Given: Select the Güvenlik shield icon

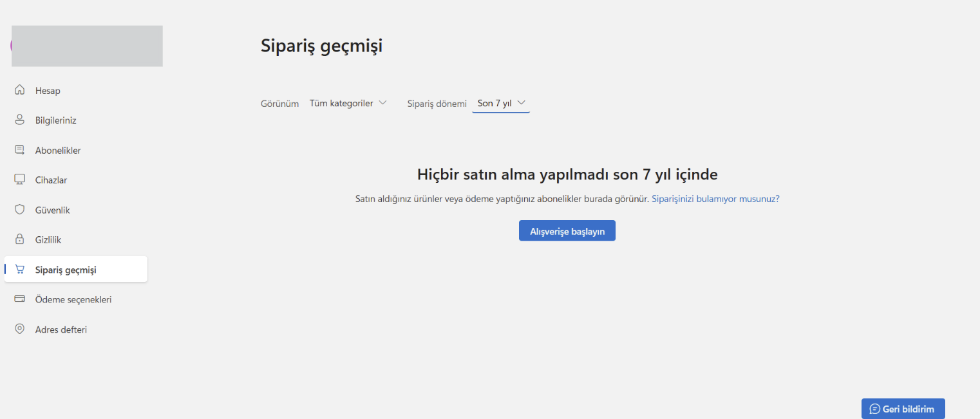Looking at the screenshot, I should pos(19,209).
